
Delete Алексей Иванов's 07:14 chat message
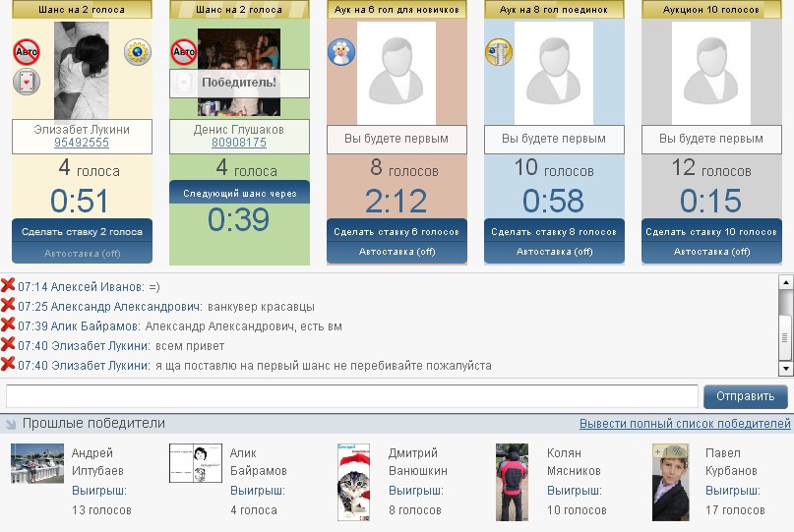[8, 285]
